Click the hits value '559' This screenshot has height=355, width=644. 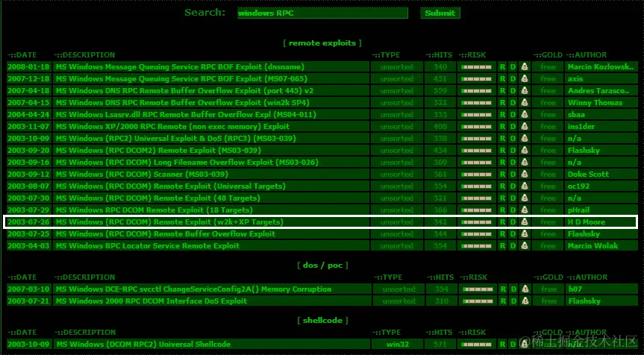440,91
